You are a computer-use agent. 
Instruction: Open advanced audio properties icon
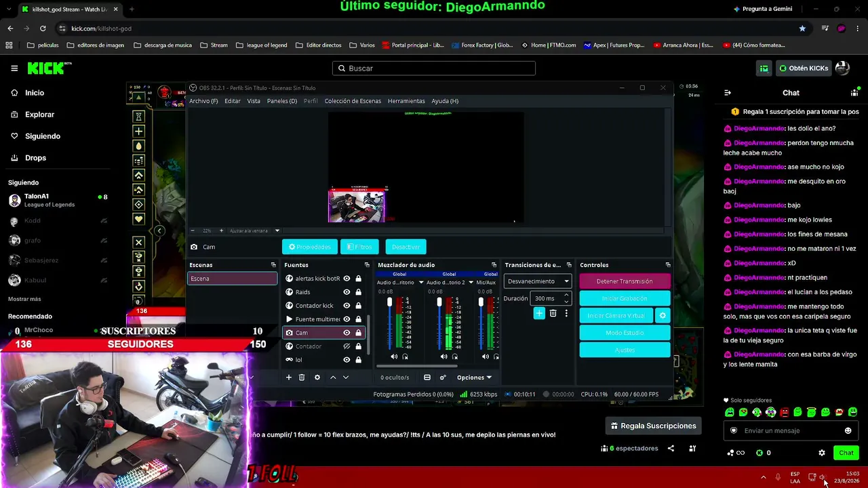443,378
